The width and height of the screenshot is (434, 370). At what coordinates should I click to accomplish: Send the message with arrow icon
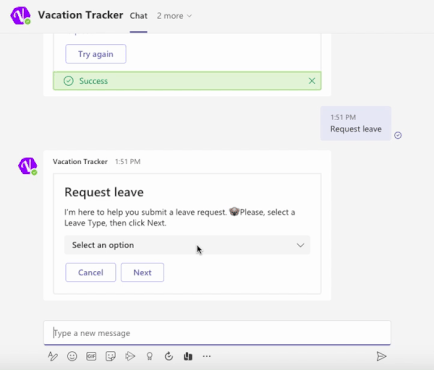click(381, 356)
